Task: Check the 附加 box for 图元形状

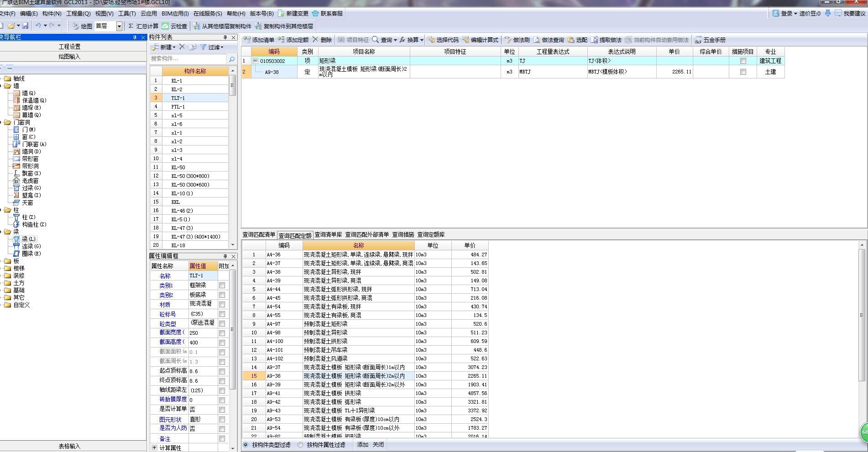Action: [x=222, y=419]
